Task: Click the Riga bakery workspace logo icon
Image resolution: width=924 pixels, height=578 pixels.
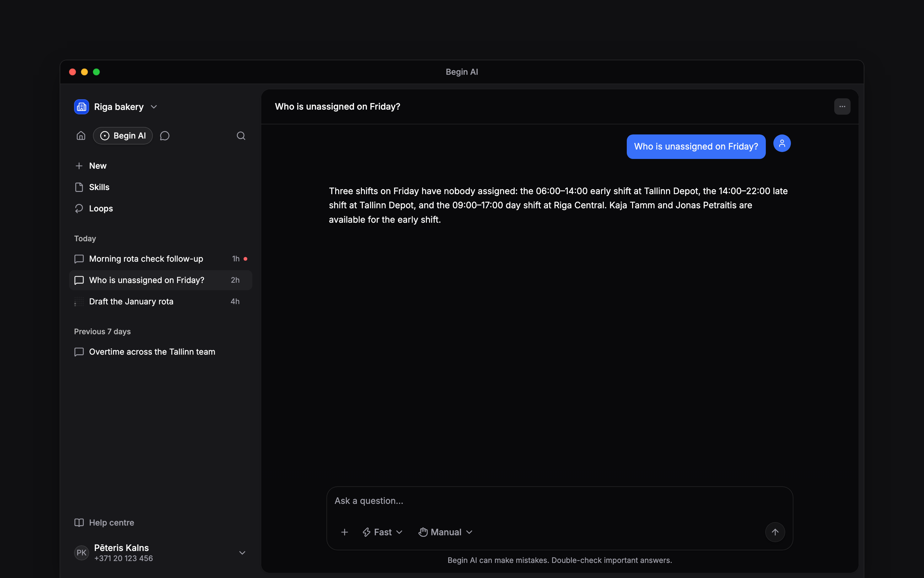Action: coord(81,107)
